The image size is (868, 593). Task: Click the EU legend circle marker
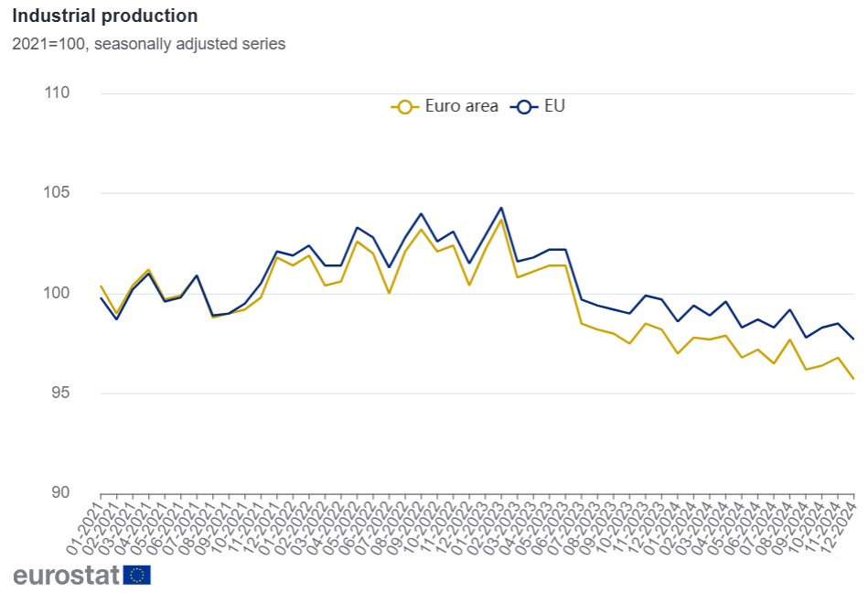click(x=526, y=106)
